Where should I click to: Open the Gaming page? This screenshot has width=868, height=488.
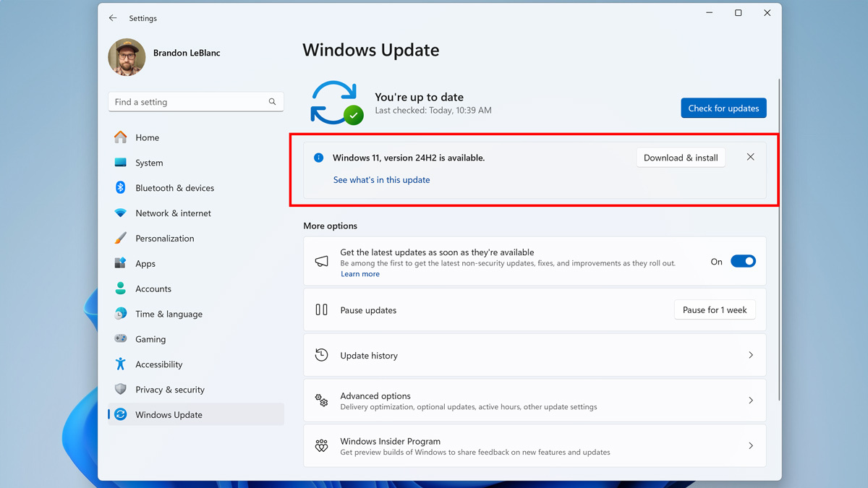(196, 339)
